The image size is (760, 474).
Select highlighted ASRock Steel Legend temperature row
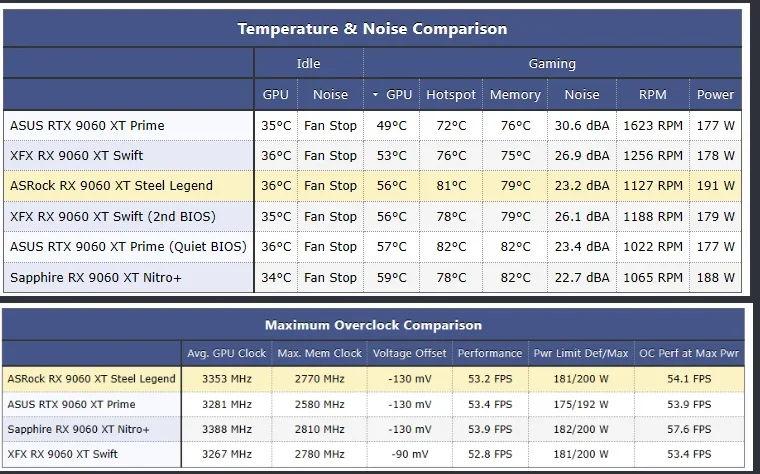(372, 186)
